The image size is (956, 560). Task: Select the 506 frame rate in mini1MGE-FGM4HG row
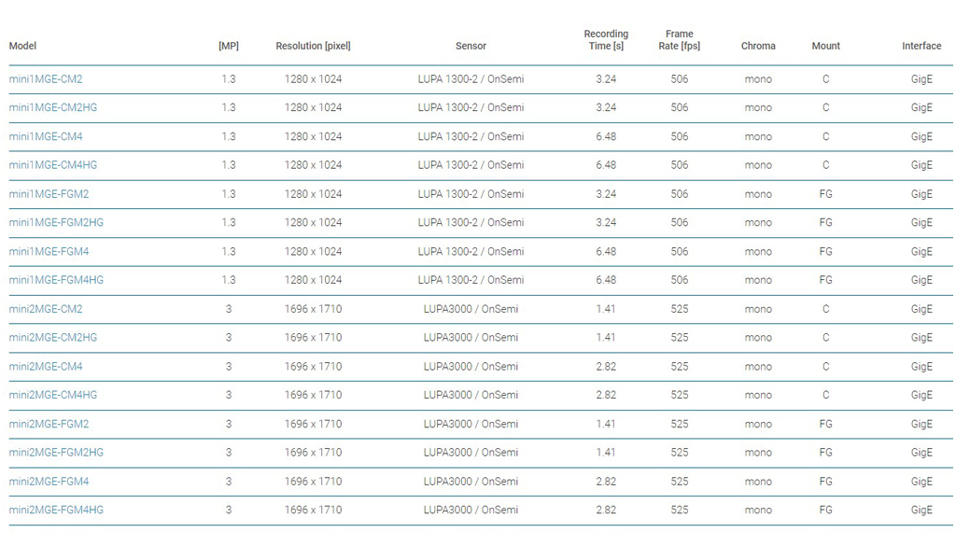(x=680, y=280)
